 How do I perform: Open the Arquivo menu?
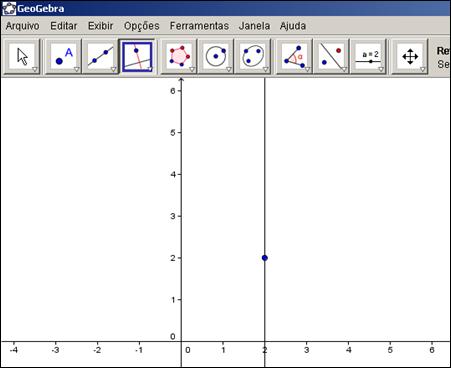(22, 26)
